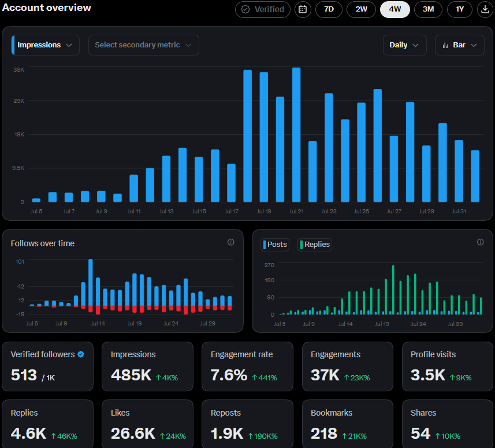The width and height of the screenshot is (495, 448).
Task: Select the 3M time range
Action: point(428,9)
